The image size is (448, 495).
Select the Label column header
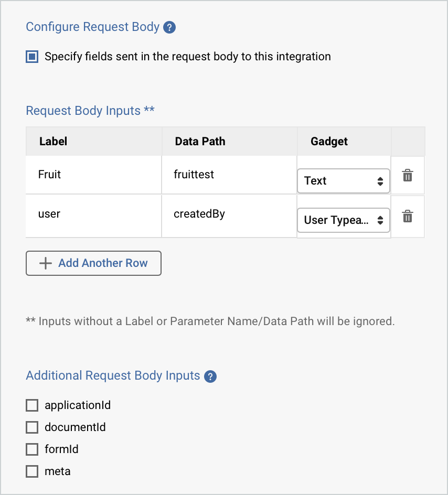(52, 142)
